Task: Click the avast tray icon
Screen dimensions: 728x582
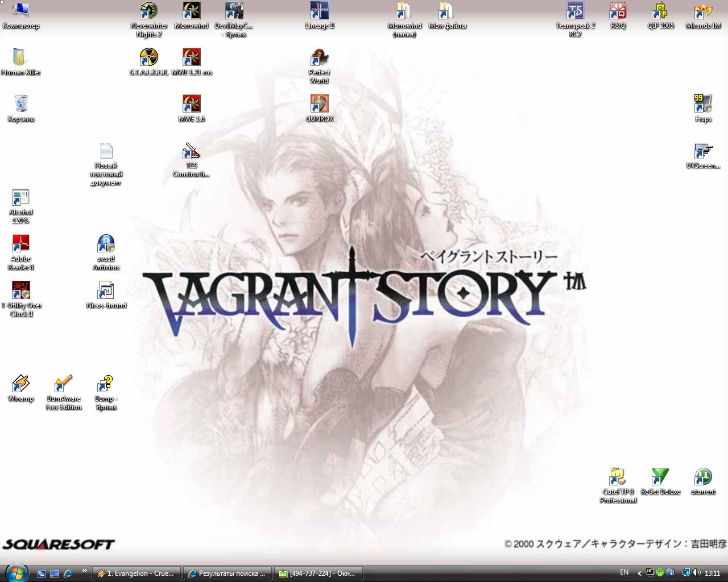Action: (671, 573)
